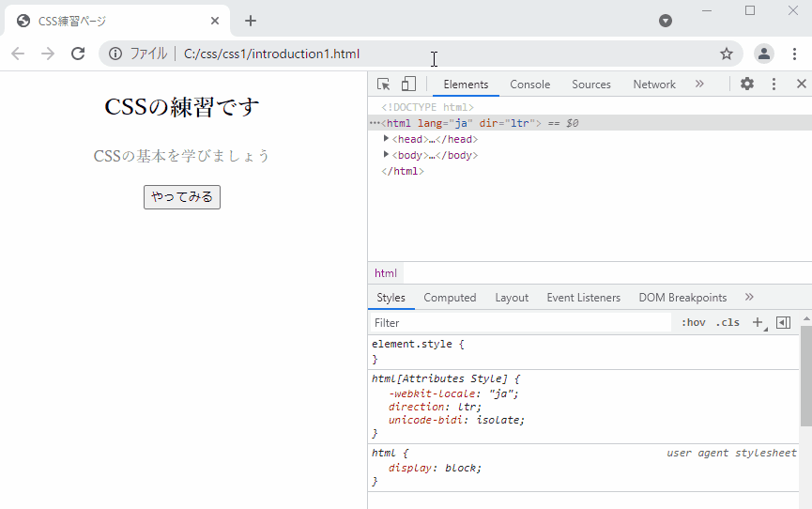Switch to the Console tab

(529, 85)
